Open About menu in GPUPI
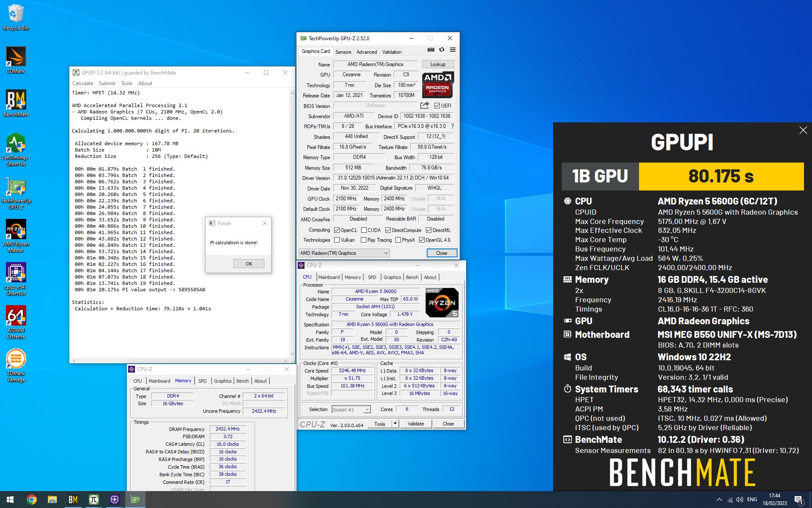Viewport: 812px width, 508px height. 145,83
